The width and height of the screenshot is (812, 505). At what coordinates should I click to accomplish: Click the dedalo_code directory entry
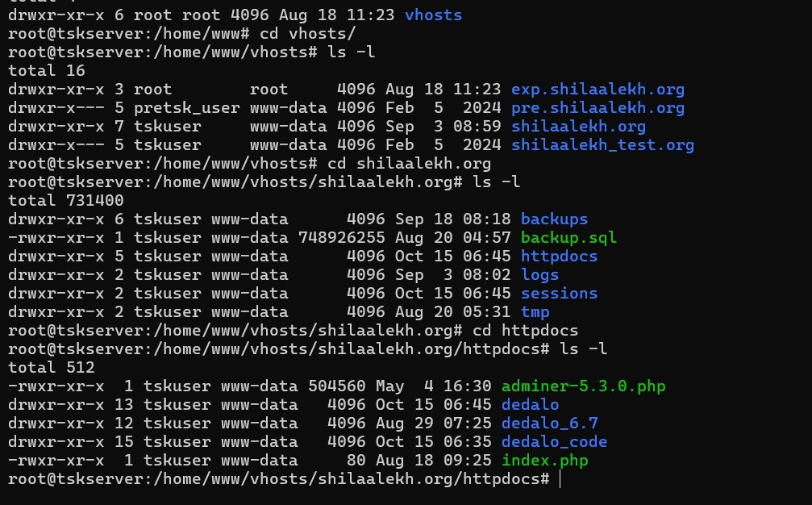(554, 441)
